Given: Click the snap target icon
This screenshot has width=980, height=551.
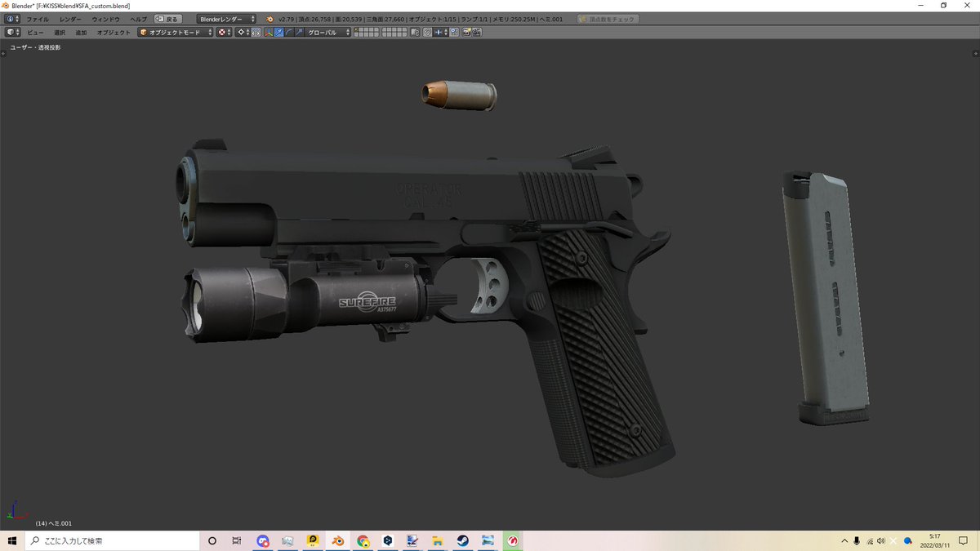Looking at the screenshot, I should (453, 32).
